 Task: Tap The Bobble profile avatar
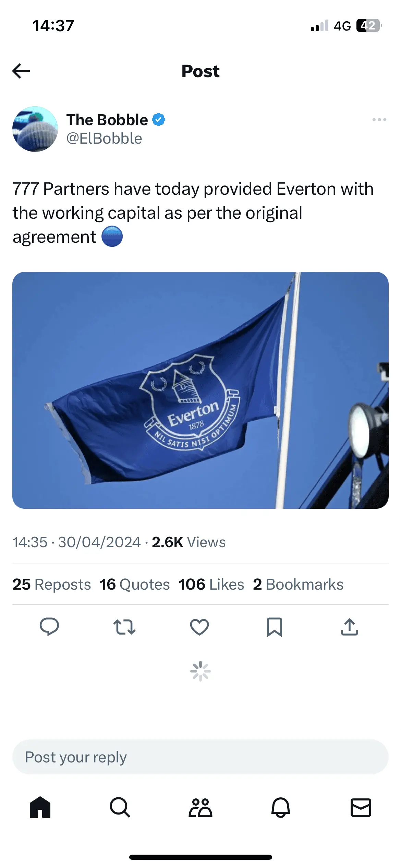[x=35, y=129]
